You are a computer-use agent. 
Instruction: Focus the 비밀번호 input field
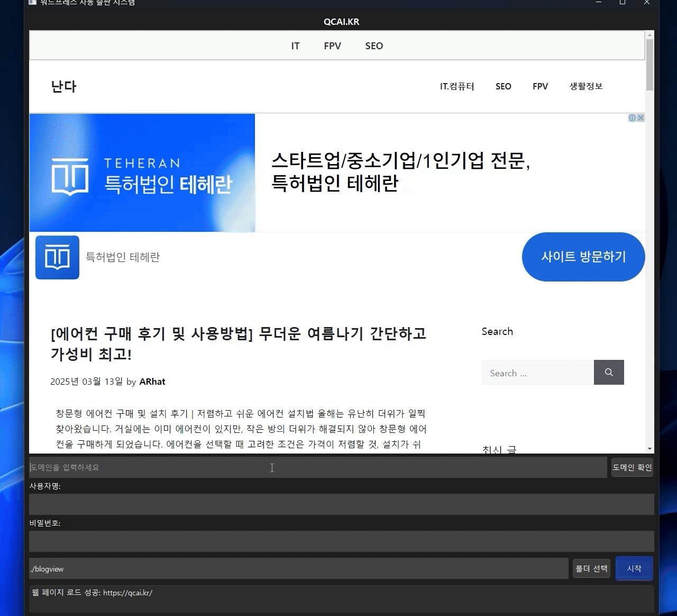pyautogui.click(x=341, y=541)
